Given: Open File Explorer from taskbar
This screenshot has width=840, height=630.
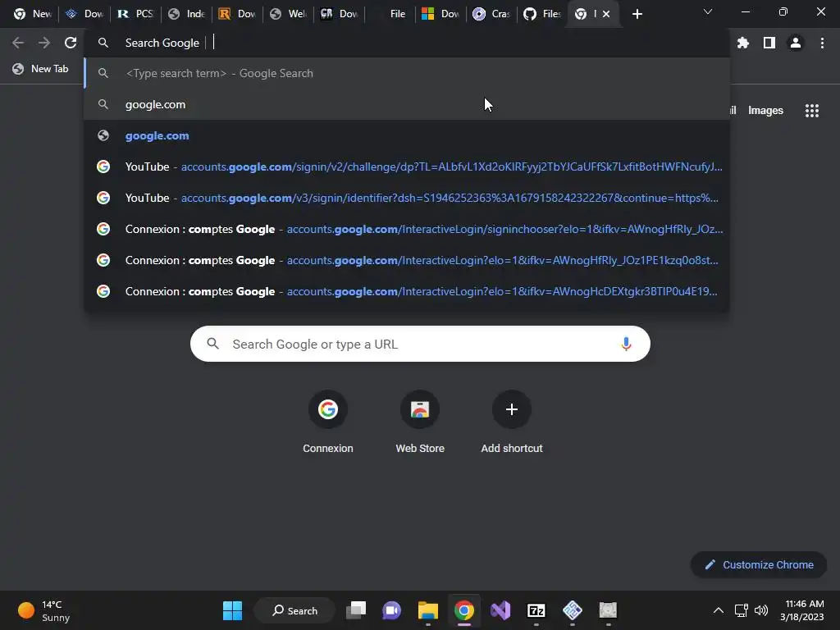Looking at the screenshot, I should pyautogui.click(x=428, y=610).
